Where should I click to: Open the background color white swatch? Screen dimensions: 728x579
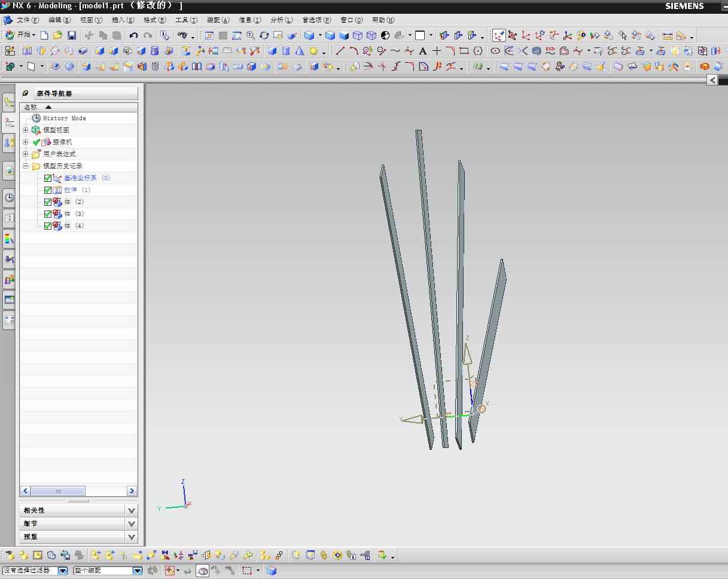pos(420,35)
